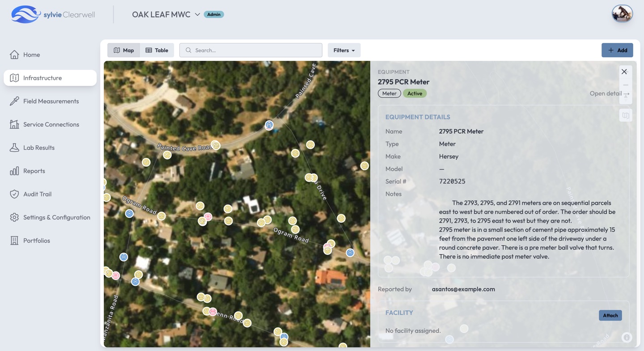The image size is (644, 351).
Task: Click the make value Hersey
Action: click(x=449, y=156)
